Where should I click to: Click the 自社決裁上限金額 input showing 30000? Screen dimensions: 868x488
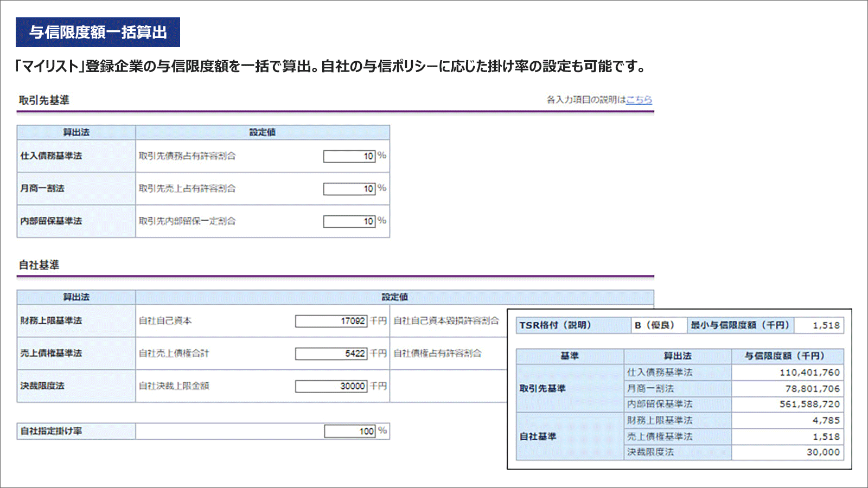(x=331, y=386)
